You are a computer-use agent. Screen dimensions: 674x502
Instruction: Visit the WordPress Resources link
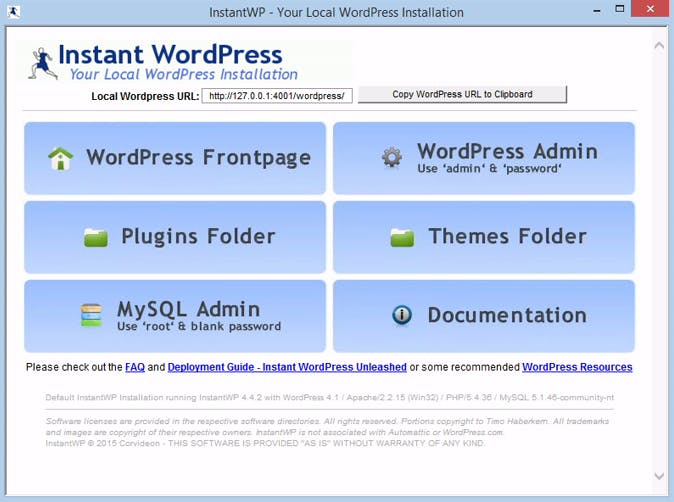577,367
